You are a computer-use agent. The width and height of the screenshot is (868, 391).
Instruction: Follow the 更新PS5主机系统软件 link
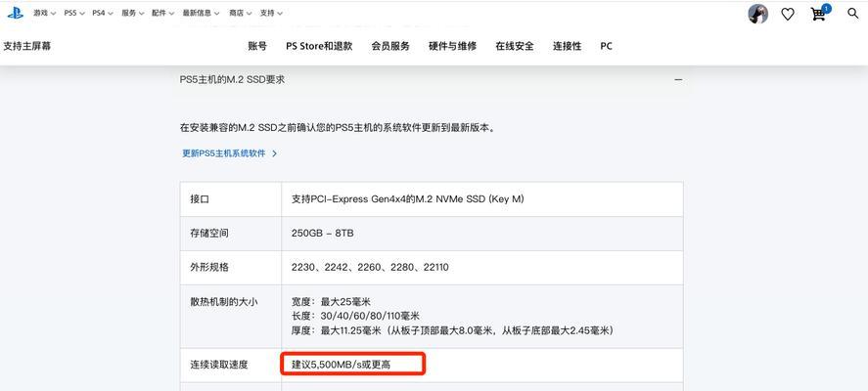229,153
